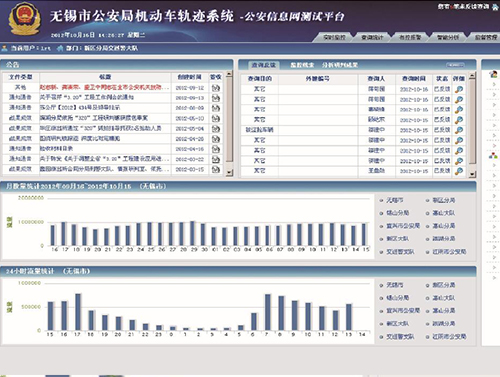Screen dimensions: 500x377
Task: Open detail magnifier of fourth query feedback row
Action: click(x=459, y=120)
